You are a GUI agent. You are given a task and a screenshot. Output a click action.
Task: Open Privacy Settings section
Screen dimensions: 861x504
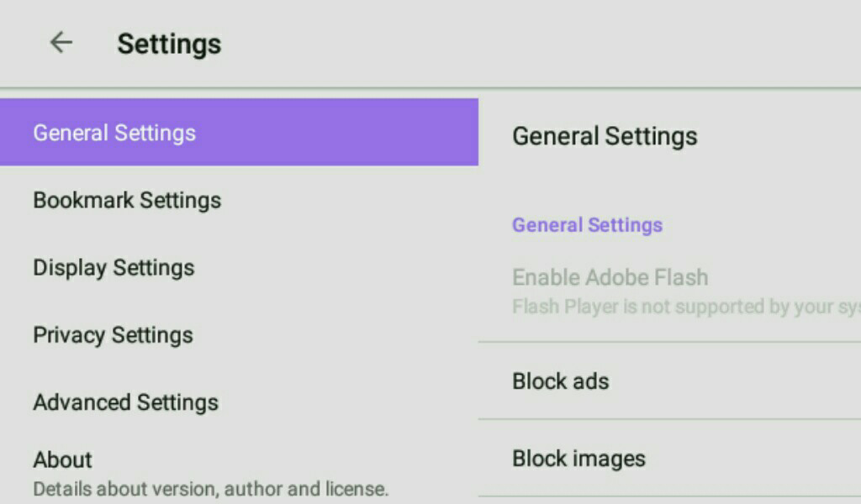(x=114, y=334)
